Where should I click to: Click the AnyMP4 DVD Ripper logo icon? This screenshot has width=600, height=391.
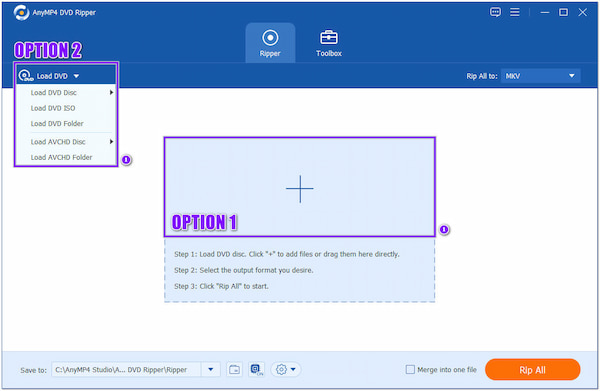[x=21, y=13]
